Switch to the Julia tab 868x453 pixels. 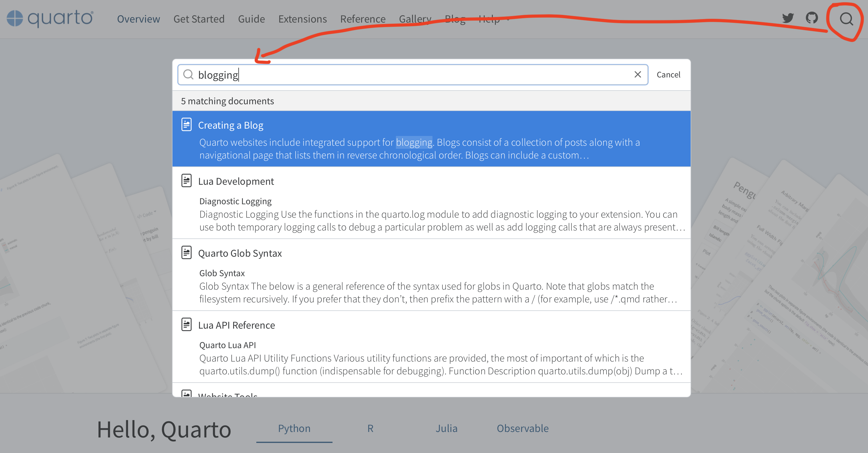(446, 428)
